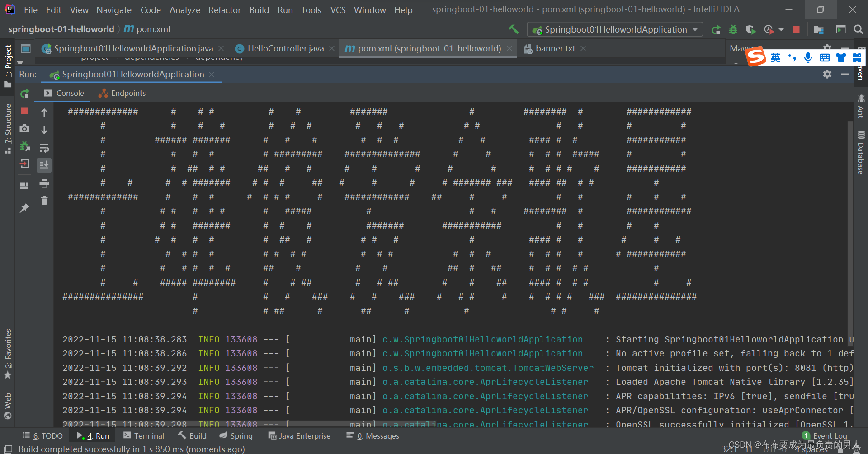Open the Analyze menu
This screenshot has height=454, width=868.
[x=184, y=10]
